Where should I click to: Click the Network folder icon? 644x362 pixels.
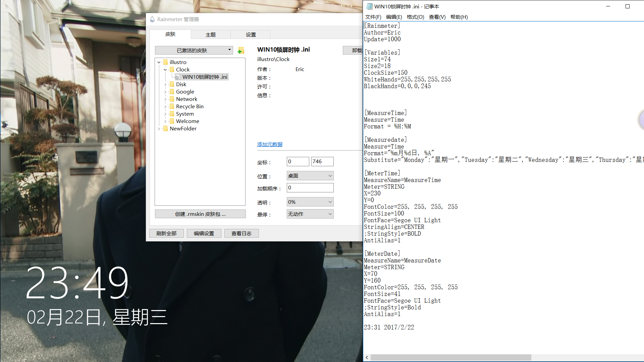coord(172,99)
